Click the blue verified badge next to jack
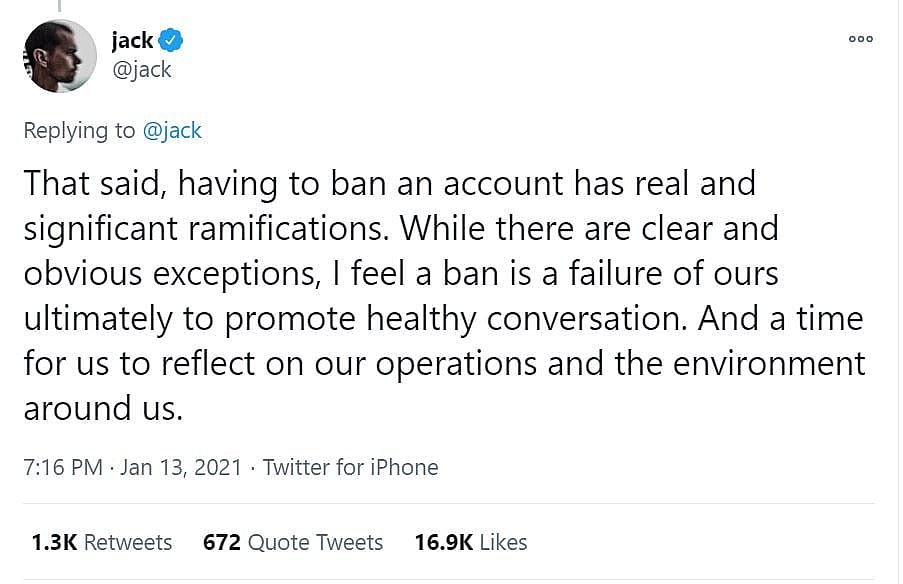Screen dimensions: 903x584 171,41
